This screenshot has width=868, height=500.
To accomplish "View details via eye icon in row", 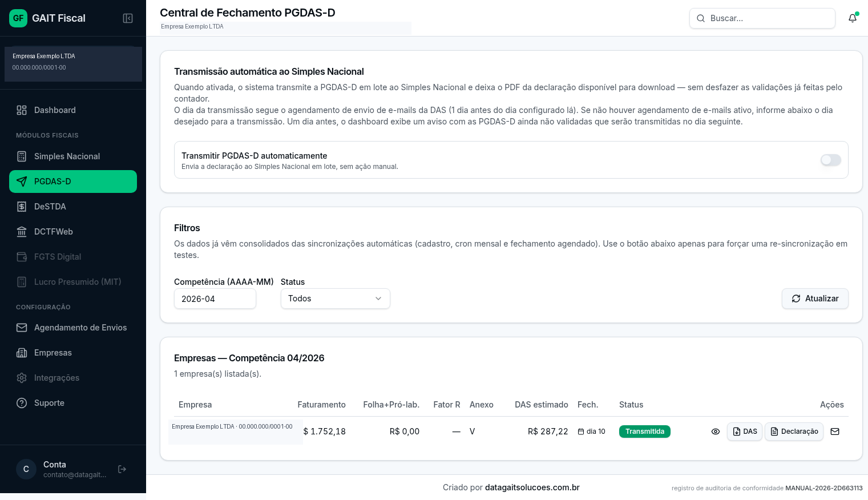I will [x=716, y=432].
